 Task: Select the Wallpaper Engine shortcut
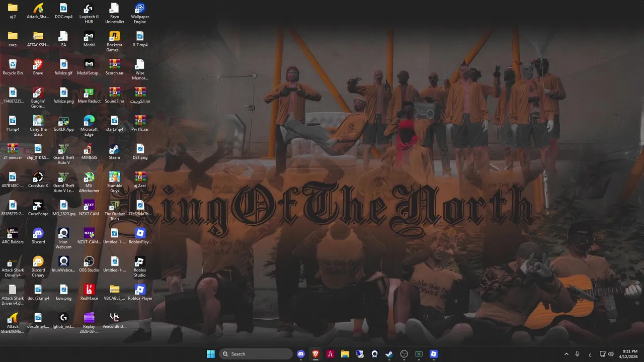click(140, 14)
